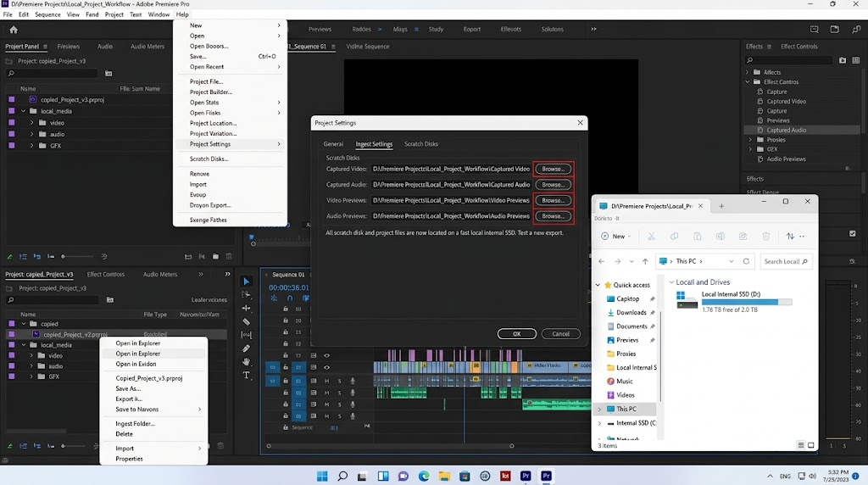The height and width of the screenshot is (485, 868).
Task: Click the Local Internal SSD (D:) drive icon
Action: pyautogui.click(x=687, y=299)
